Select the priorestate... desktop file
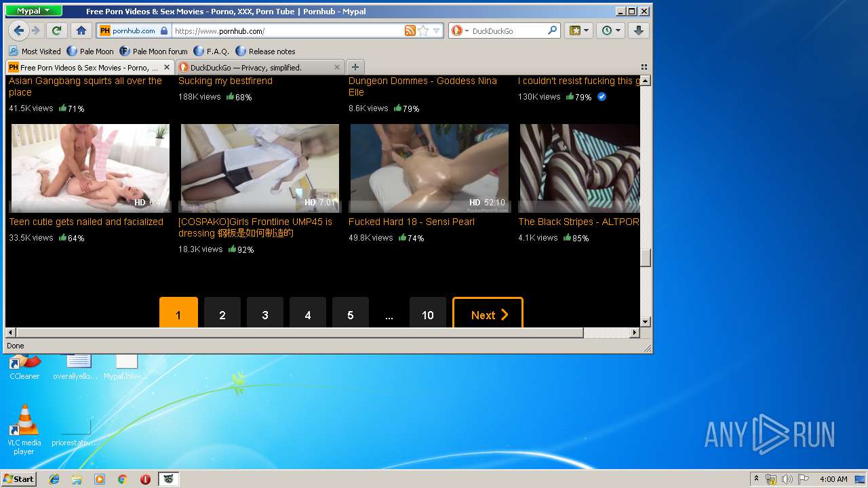The height and width of the screenshot is (488, 868). click(x=75, y=432)
